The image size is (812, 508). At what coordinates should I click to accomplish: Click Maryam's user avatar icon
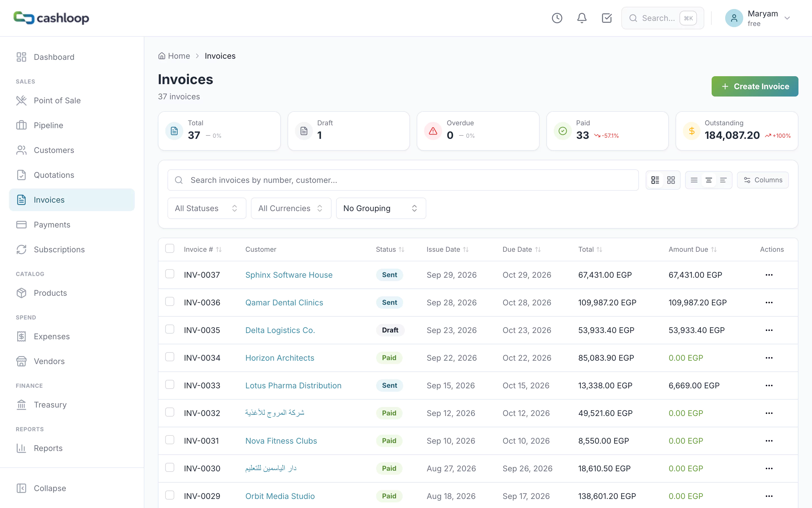(x=734, y=18)
